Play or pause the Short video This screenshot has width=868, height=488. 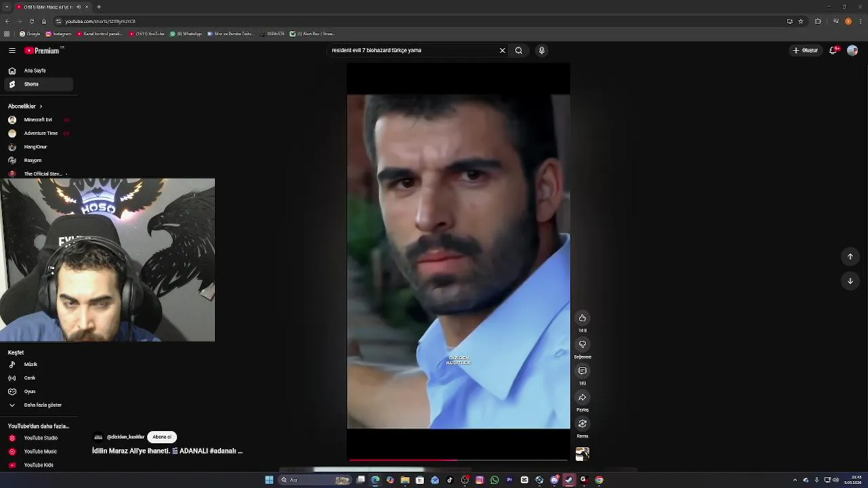pyautogui.click(x=458, y=261)
